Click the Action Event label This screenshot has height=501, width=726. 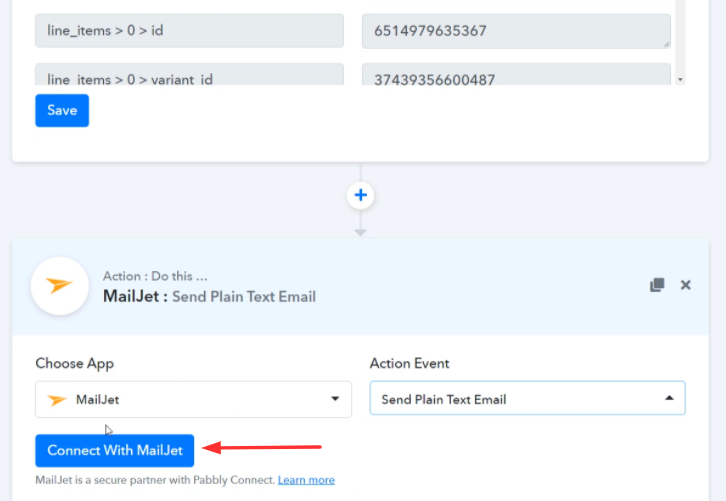409,363
